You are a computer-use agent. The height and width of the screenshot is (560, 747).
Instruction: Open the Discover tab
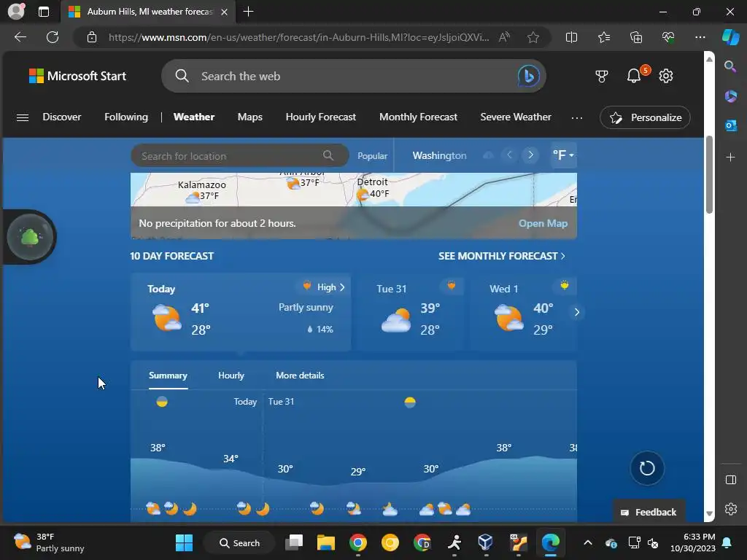tap(62, 117)
